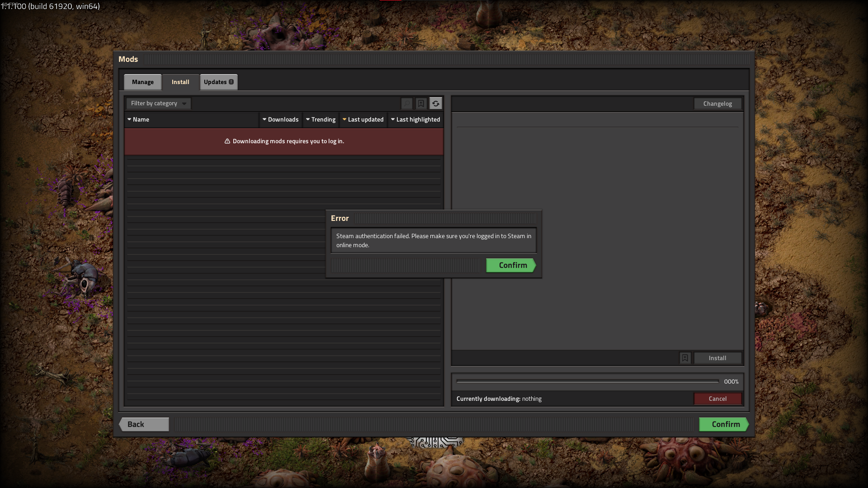Click the Updates notification badge icon

point(231,82)
